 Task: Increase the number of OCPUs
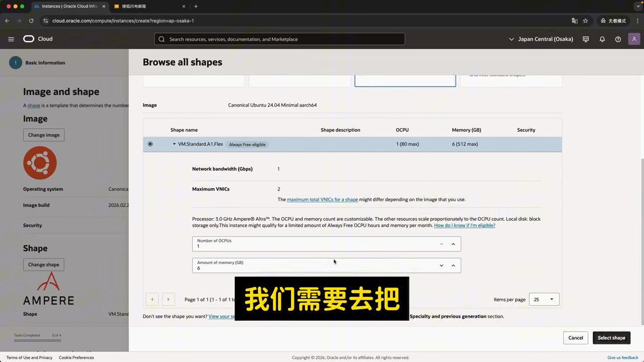point(453,244)
